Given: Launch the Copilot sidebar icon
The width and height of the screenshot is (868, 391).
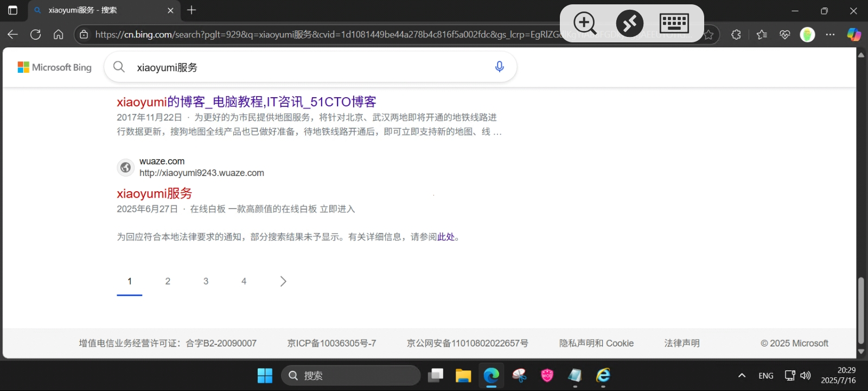Looking at the screenshot, I should 854,35.
